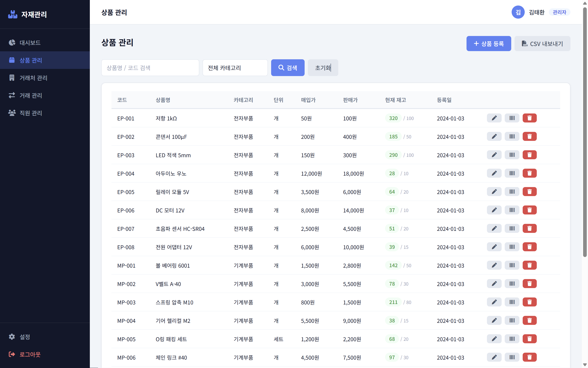Click the 로그아웃 link
The image size is (588, 368).
(x=45, y=354)
